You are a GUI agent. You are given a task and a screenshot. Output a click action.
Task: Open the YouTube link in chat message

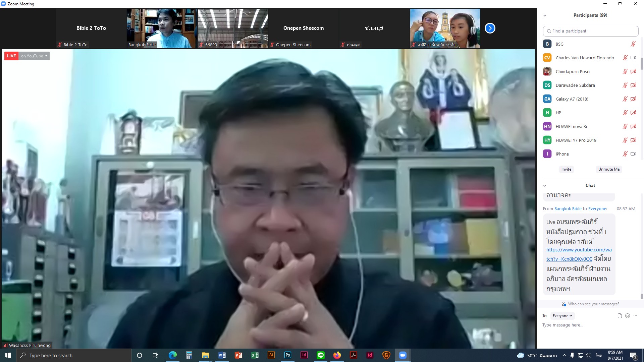(579, 254)
